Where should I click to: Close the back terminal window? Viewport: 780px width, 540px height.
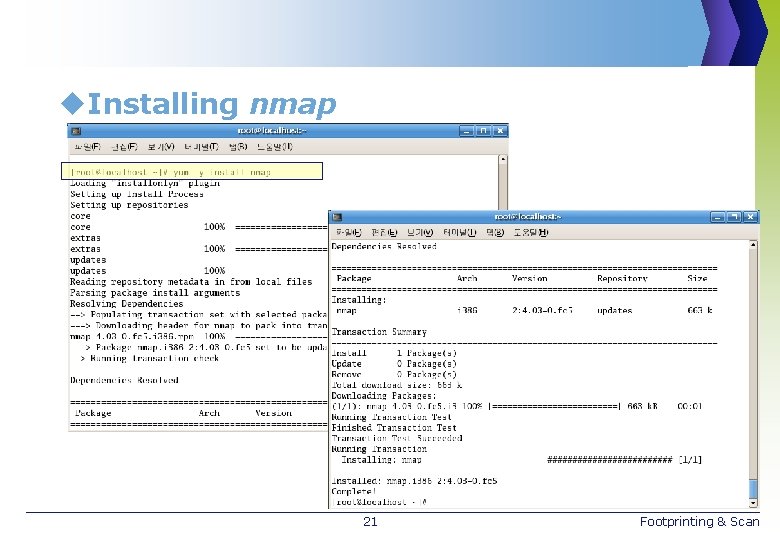pos(500,131)
